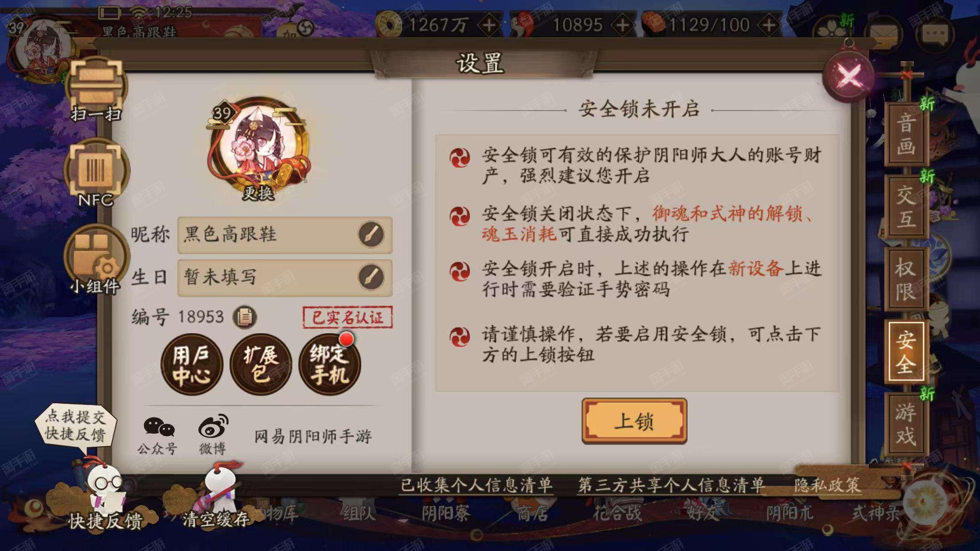This screenshot has width=980, height=551.
Task: Open 快捷反馈 quick feedback
Action: [x=105, y=497]
